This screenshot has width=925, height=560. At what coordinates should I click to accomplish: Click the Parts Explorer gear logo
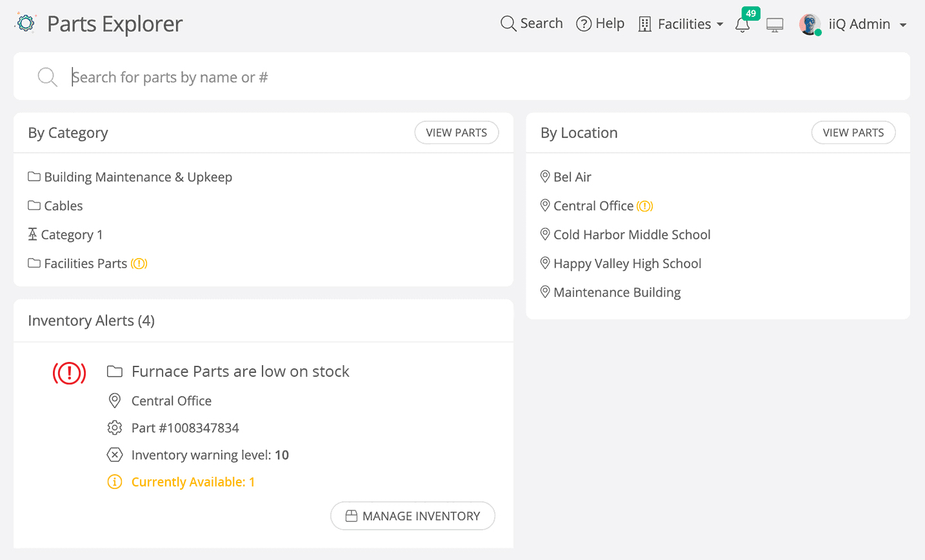point(26,23)
